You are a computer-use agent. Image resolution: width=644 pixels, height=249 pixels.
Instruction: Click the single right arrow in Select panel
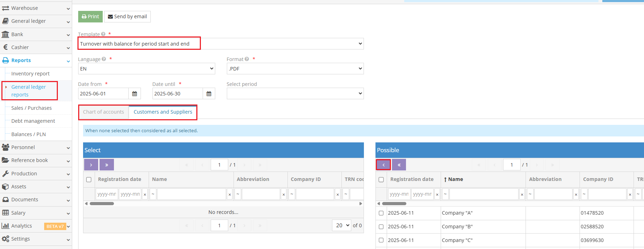91,164
